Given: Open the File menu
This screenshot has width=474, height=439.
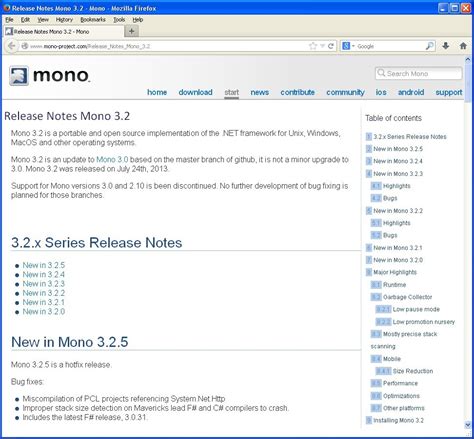Looking at the screenshot, I should 9,20.
